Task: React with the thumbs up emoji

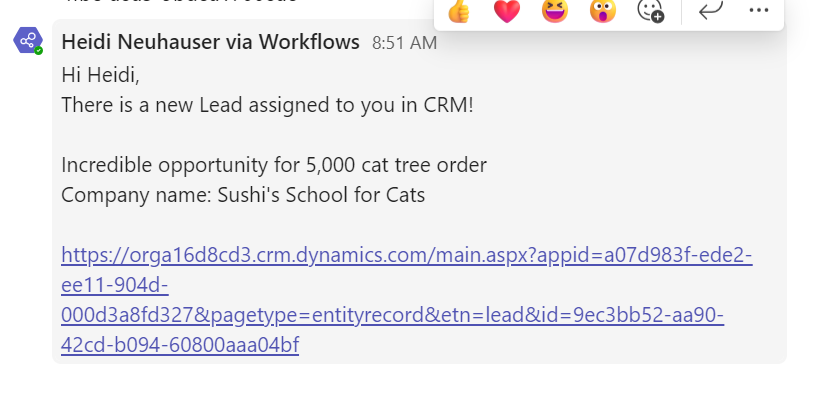Action: (458, 10)
